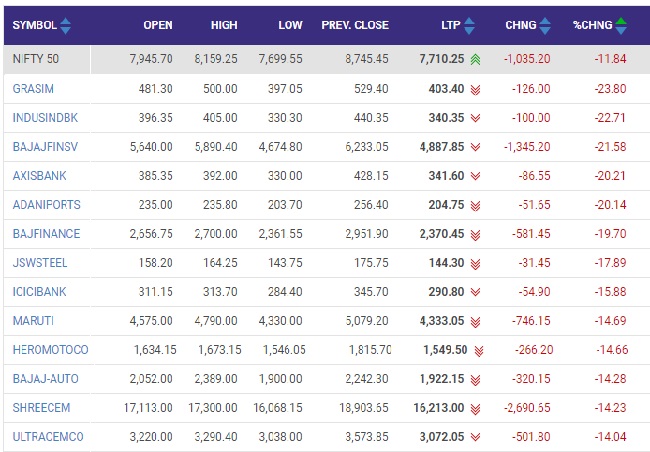Open the JSWSTEEL stock link

tap(40, 263)
